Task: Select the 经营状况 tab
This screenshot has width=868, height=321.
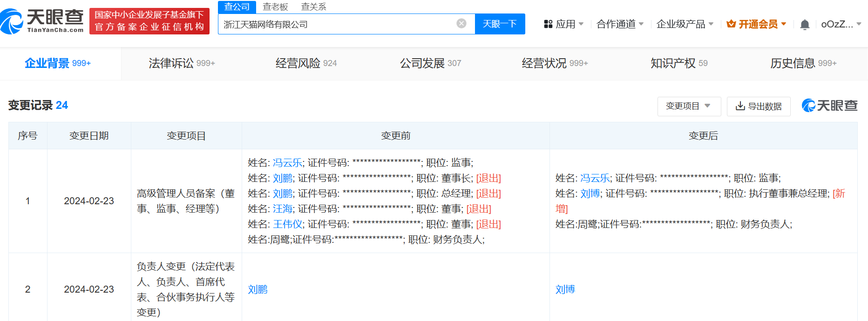Action: click(555, 63)
